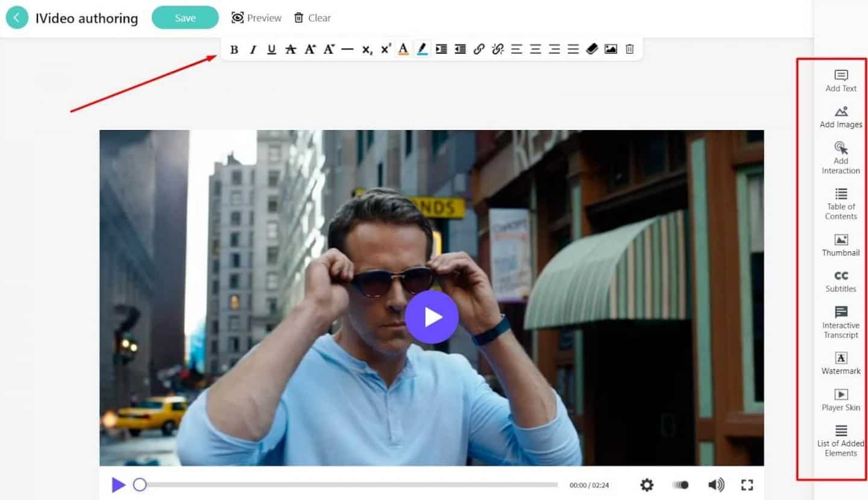Screen dimensions: 868x500
Task: Open the Subtitles option
Action: (841, 281)
